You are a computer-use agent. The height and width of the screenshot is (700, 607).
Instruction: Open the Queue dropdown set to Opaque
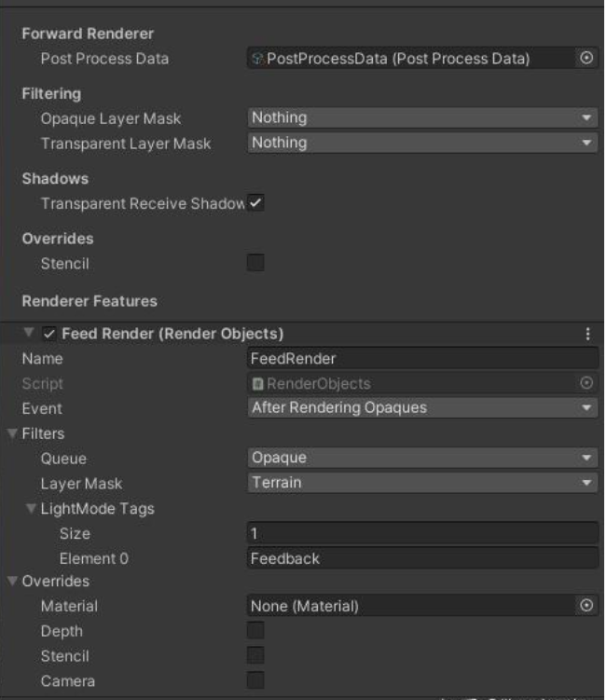[x=421, y=458]
